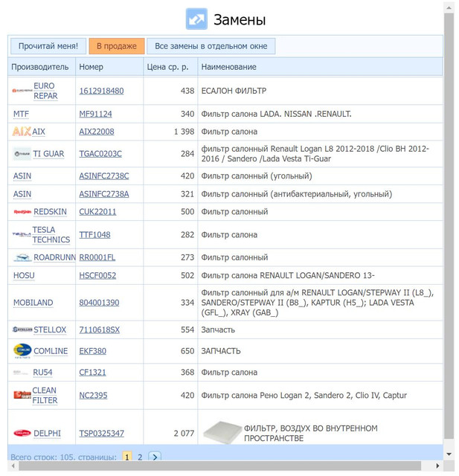Click the Euro Repar brand logo
The width and height of the screenshot is (459, 476).
point(22,91)
